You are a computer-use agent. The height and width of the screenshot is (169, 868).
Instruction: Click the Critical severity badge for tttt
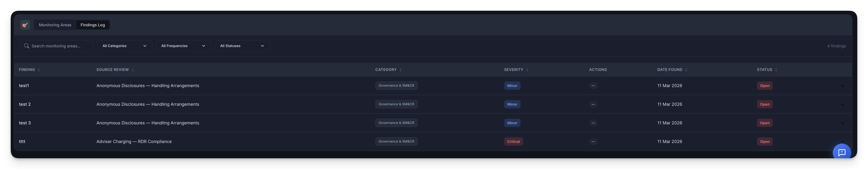514,142
